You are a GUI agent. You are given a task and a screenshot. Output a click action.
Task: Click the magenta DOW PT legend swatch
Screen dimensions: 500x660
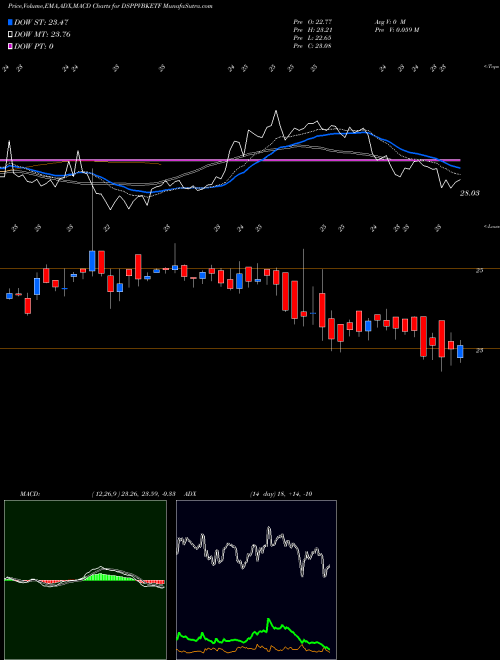tap(10, 46)
